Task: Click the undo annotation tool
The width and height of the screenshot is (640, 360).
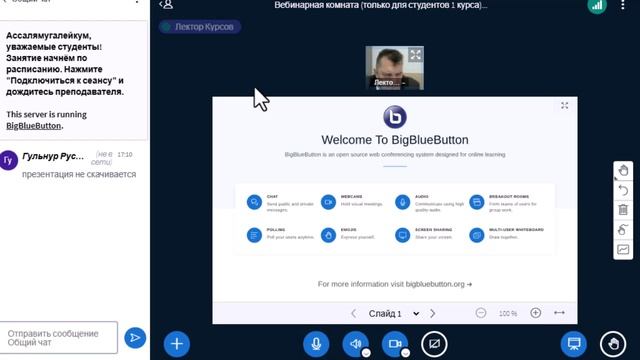Action: click(623, 190)
